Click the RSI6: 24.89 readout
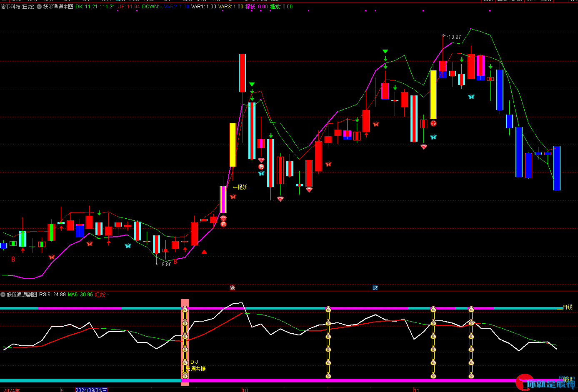578x392 pixels. click(53, 295)
